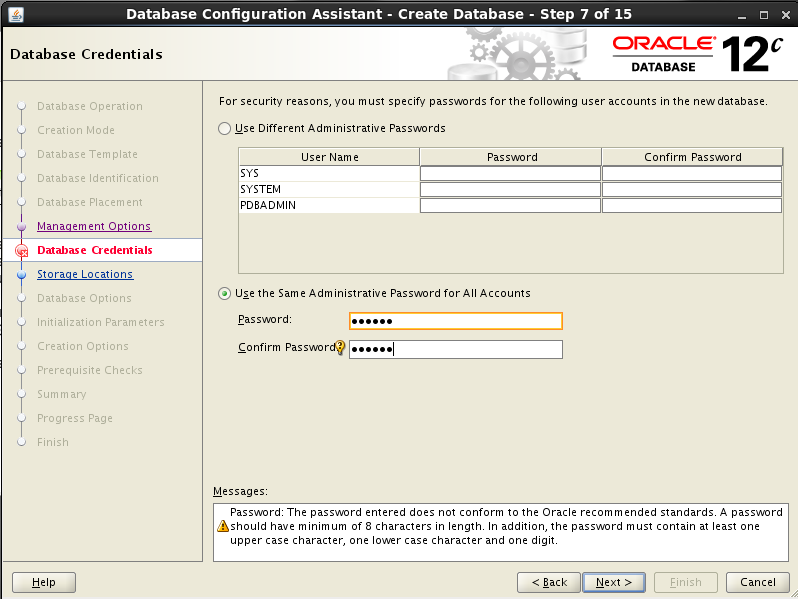Screen dimensions: 798x599
Task: Click the Cancel button
Action: tap(758, 582)
